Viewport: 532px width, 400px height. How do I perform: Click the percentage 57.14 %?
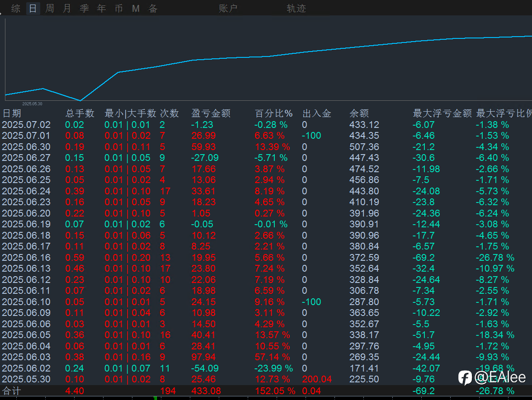(x=272, y=357)
